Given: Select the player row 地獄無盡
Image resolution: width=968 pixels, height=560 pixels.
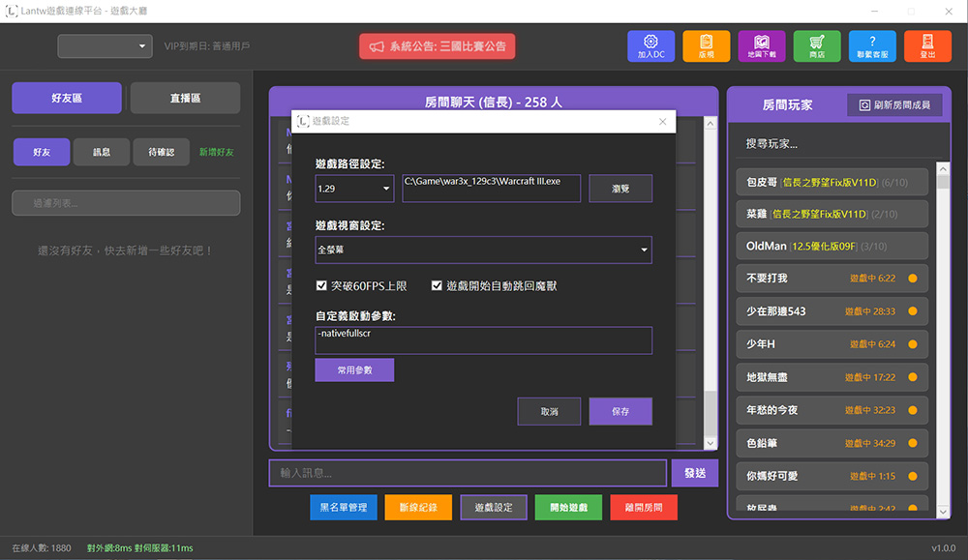Looking at the screenshot, I should pos(832,377).
